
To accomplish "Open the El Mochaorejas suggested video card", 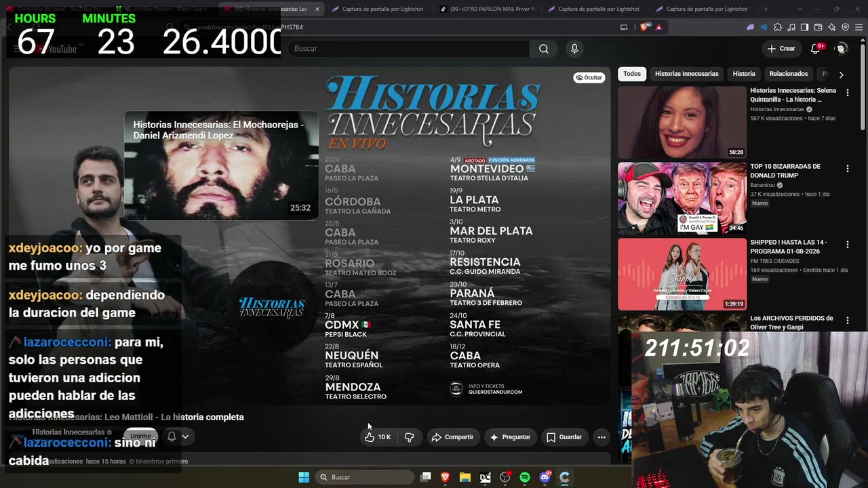I will tap(221, 165).
